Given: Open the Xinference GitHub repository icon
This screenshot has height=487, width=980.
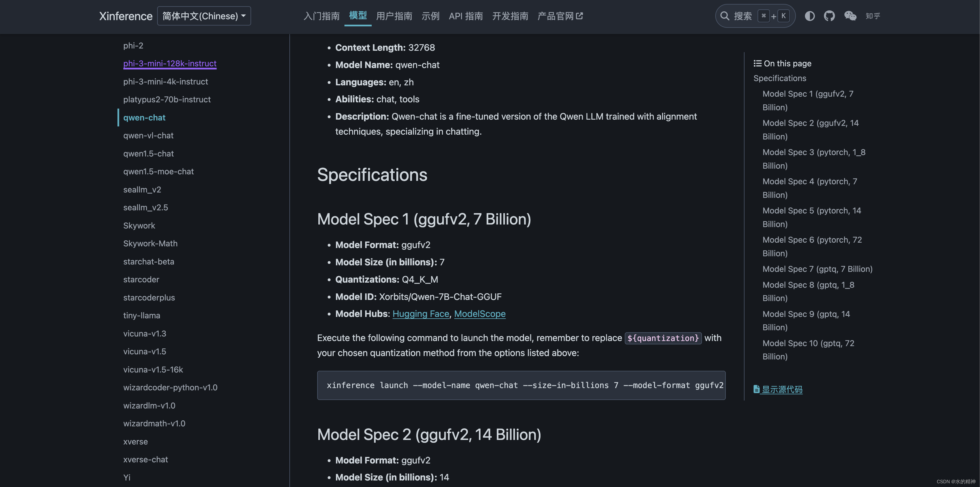Looking at the screenshot, I should tap(829, 16).
